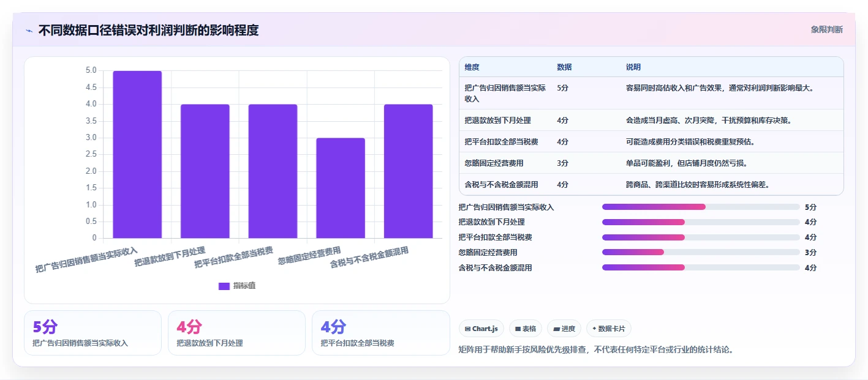This screenshot has height=380, width=868.
Task: Click the chart bar for 把广告归因销售额当实际收入
Action: pyautogui.click(x=137, y=154)
